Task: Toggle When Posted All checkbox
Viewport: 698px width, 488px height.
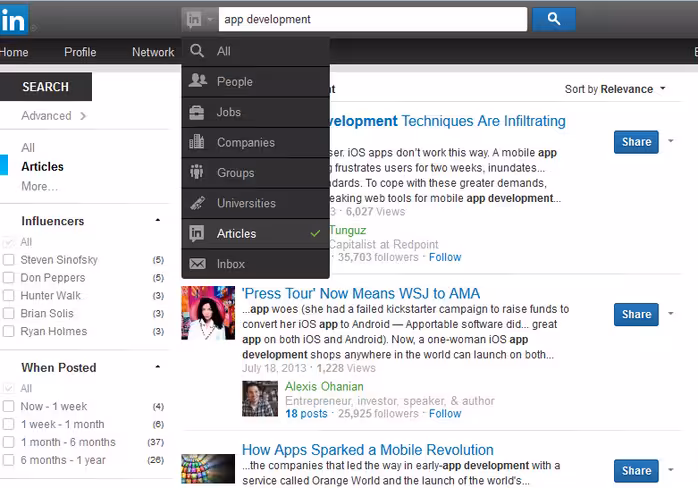Action: [x=8, y=388]
